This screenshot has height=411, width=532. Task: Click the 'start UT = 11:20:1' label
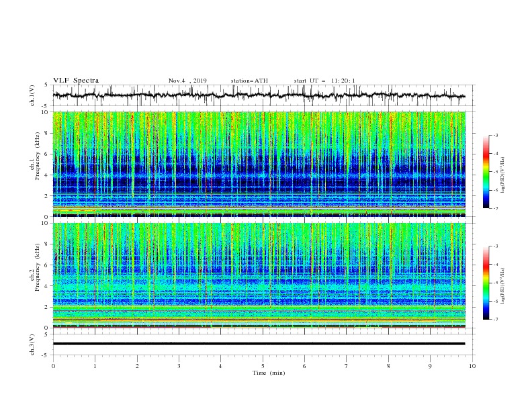(x=324, y=81)
